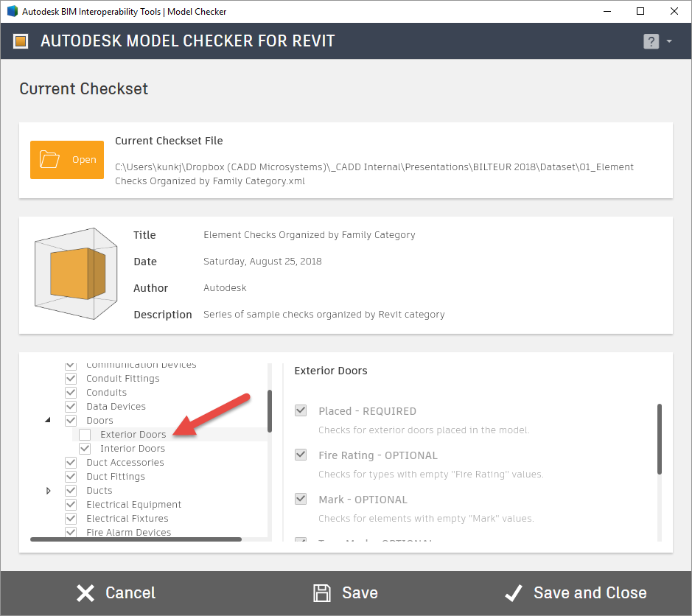Expand the Ducts tree node
Screen dimensions: 692x616
tap(49, 490)
